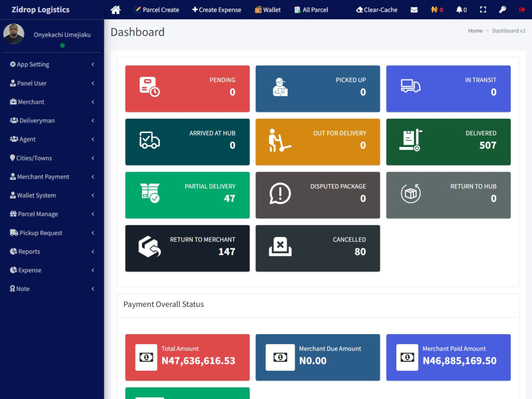Screen dimensions: 532x399
Task: Click the Partial Delivery box icon
Action: point(149,193)
